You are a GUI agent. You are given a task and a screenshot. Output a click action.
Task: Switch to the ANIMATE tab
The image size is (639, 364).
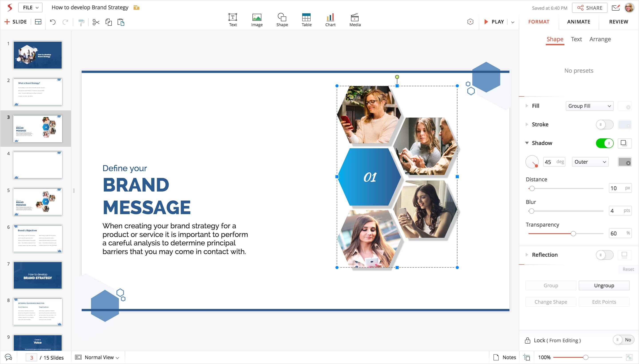578,22
